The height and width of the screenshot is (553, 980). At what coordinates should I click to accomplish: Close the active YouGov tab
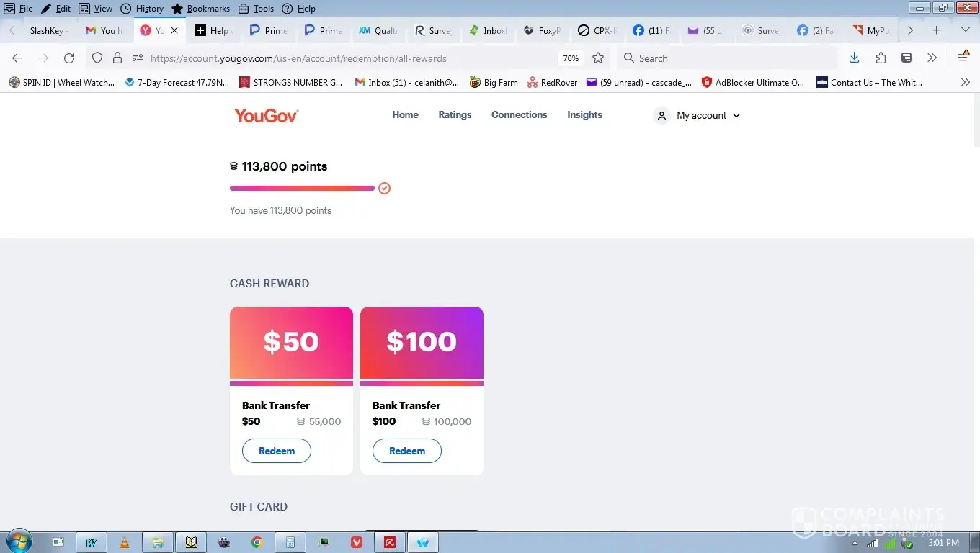[174, 30]
